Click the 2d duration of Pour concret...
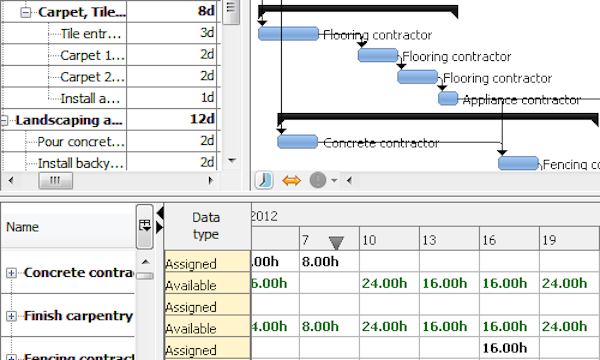Screen dimensions: 600x360 (x=171, y=141)
